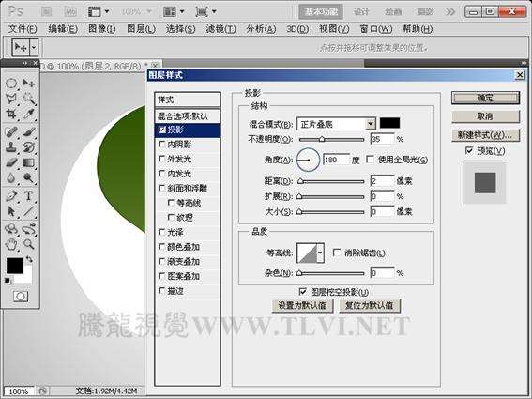This screenshot has height=399, width=532.
Task: Select the Clone Stamp tool
Action: (11, 147)
